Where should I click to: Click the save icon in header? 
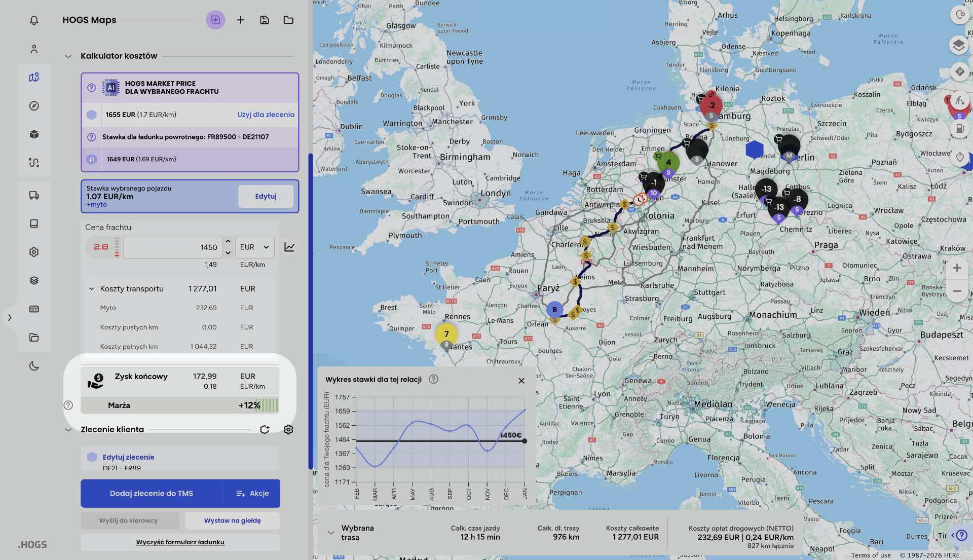[265, 20]
